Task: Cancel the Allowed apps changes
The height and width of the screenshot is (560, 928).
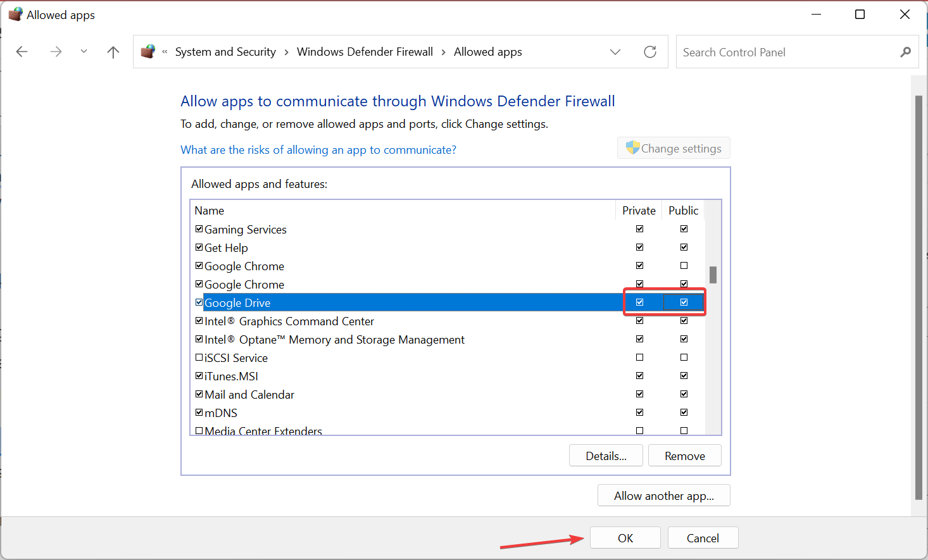Action: point(703,538)
